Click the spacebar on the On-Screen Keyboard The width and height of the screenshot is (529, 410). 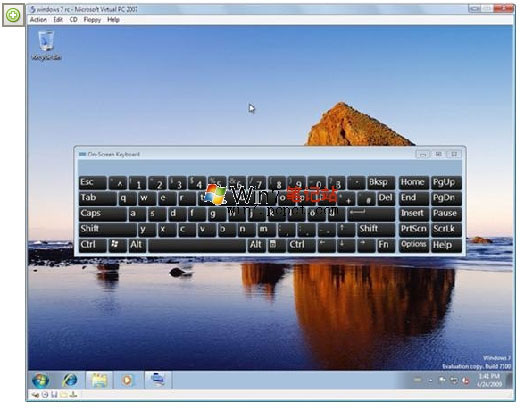click(197, 245)
